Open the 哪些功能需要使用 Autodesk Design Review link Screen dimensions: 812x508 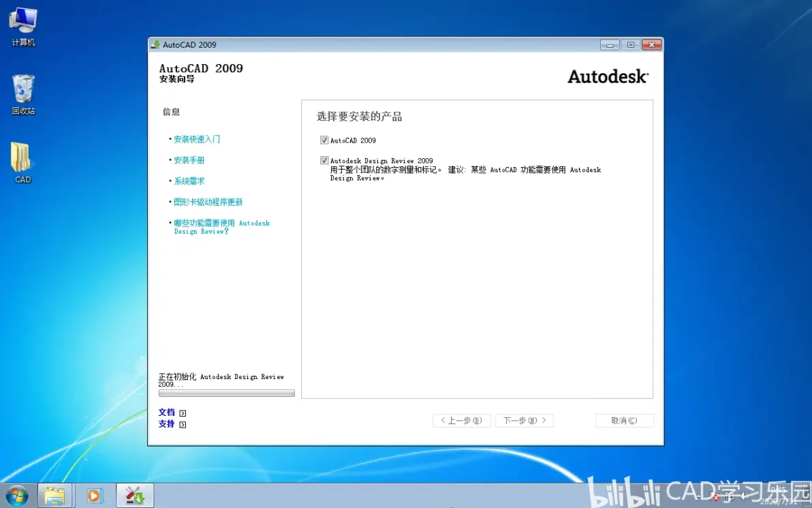221,227
